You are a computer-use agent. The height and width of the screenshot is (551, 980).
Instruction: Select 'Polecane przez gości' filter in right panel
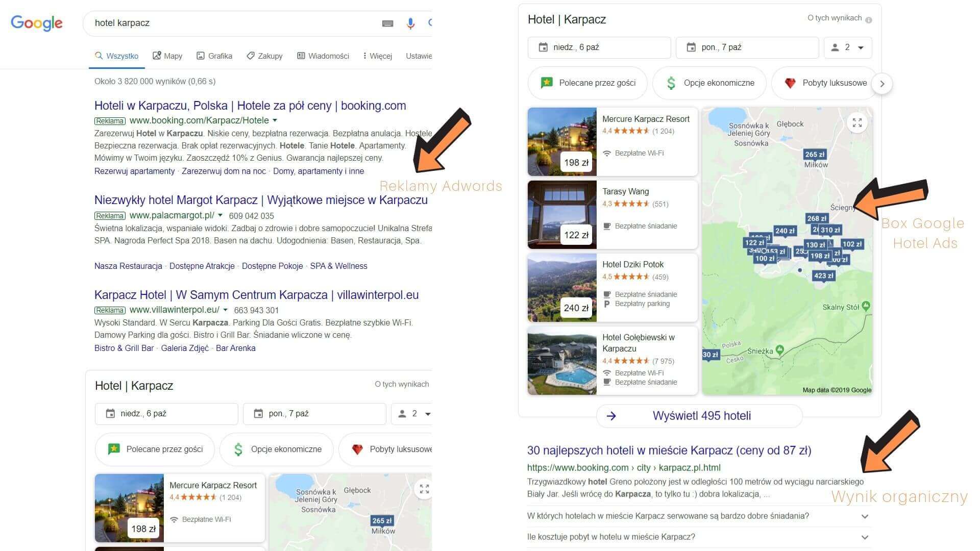tap(587, 83)
